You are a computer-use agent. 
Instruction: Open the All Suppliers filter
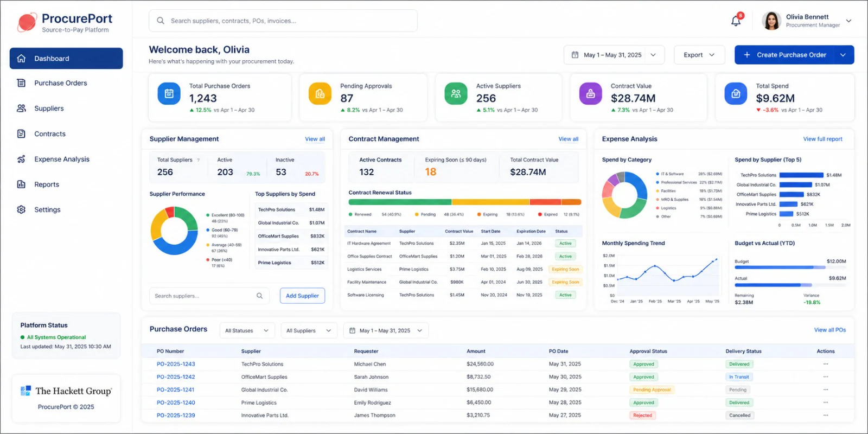(309, 330)
